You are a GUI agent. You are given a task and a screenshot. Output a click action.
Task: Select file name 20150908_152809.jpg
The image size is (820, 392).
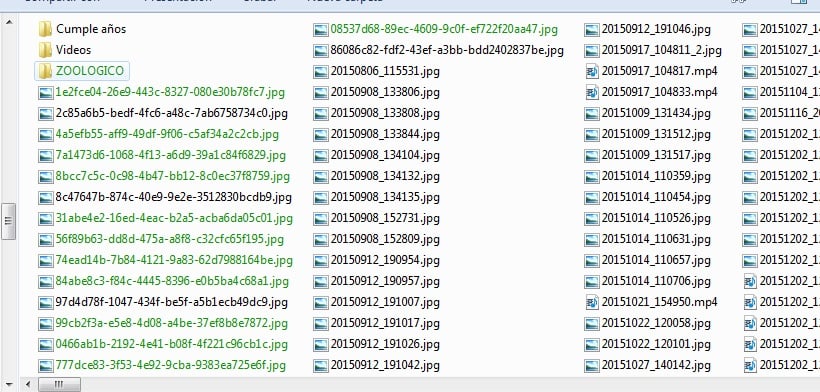[x=385, y=239]
